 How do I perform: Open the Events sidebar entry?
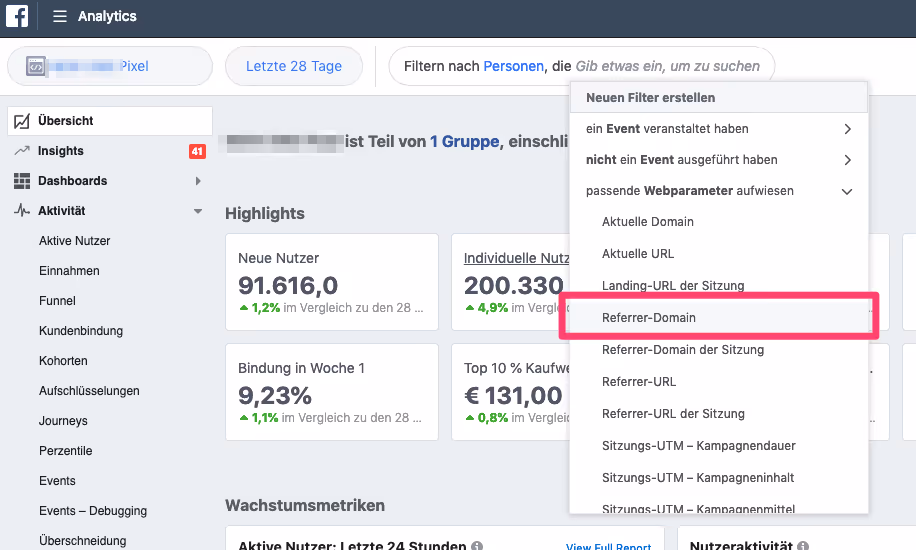[x=57, y=481]
